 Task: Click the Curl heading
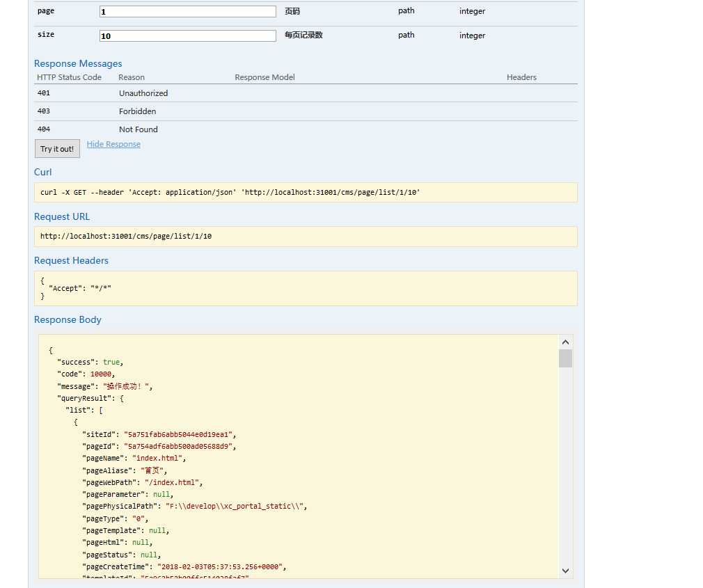[43, 172]
